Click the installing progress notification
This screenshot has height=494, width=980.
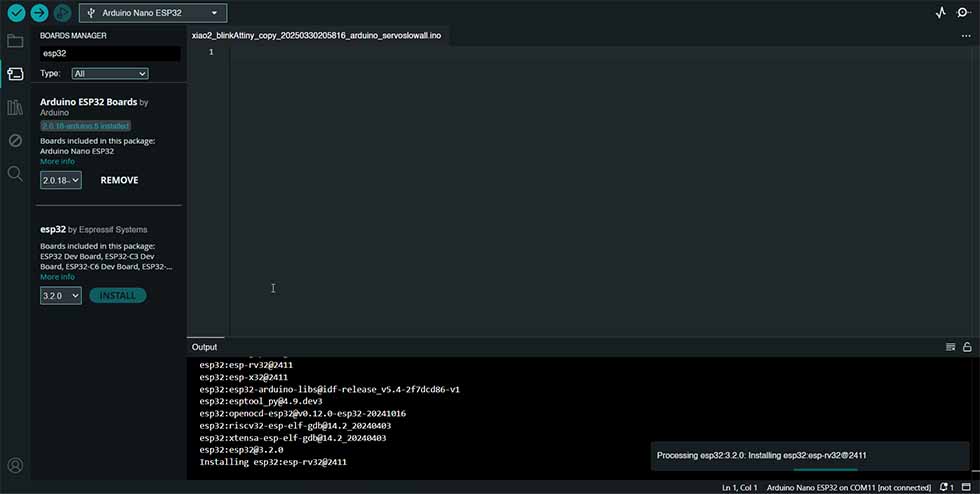(809, 456)
